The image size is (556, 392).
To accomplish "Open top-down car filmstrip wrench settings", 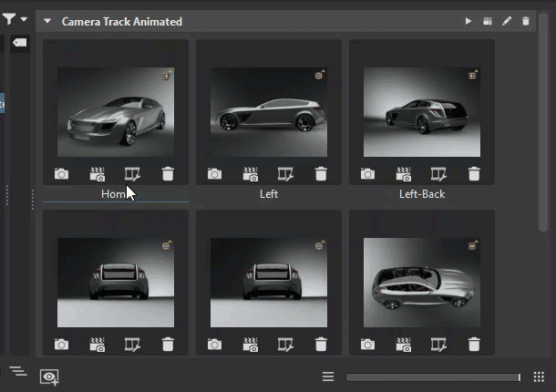I will point(438,345).
